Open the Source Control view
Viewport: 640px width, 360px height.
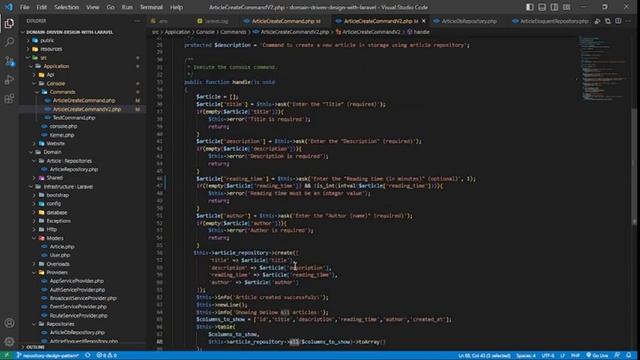(x=9, y=61)
